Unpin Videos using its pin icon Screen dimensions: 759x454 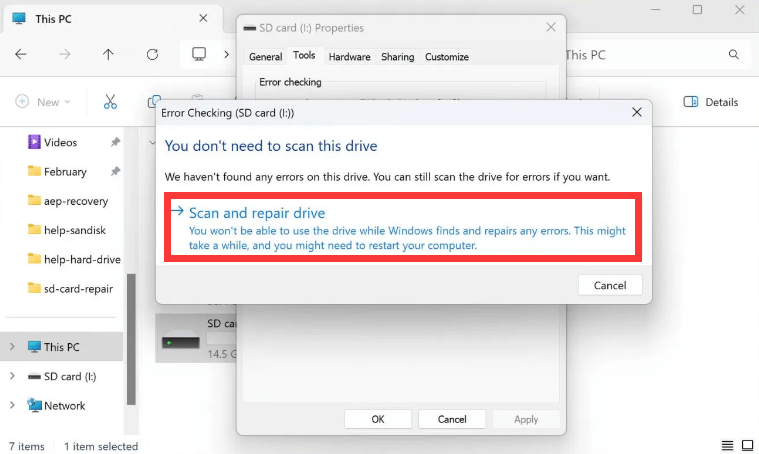click(115, 142)
